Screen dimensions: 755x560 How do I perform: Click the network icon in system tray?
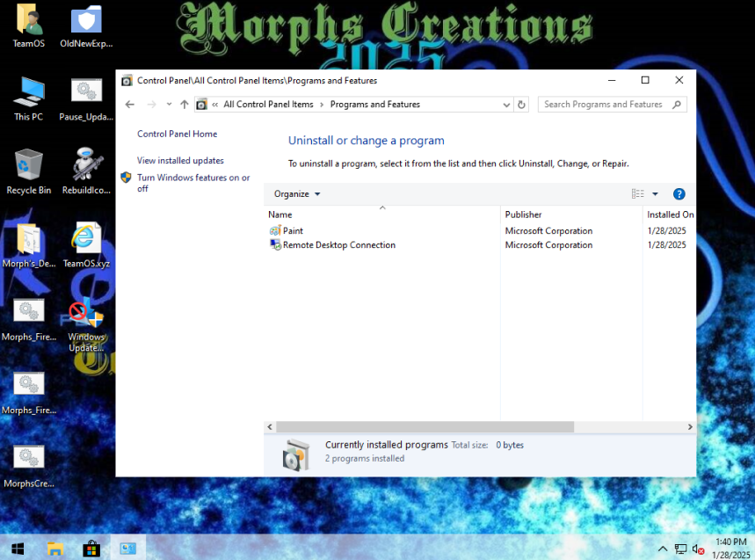(680, 549)
